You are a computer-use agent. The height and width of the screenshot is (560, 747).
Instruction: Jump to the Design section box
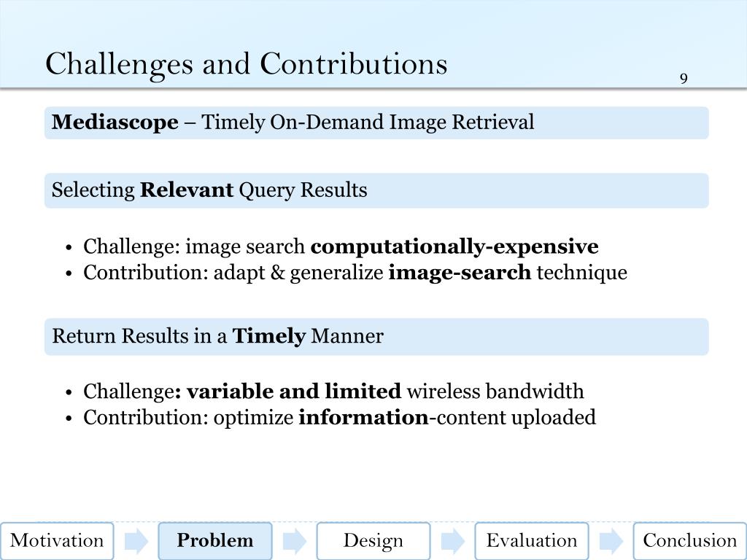373,541
